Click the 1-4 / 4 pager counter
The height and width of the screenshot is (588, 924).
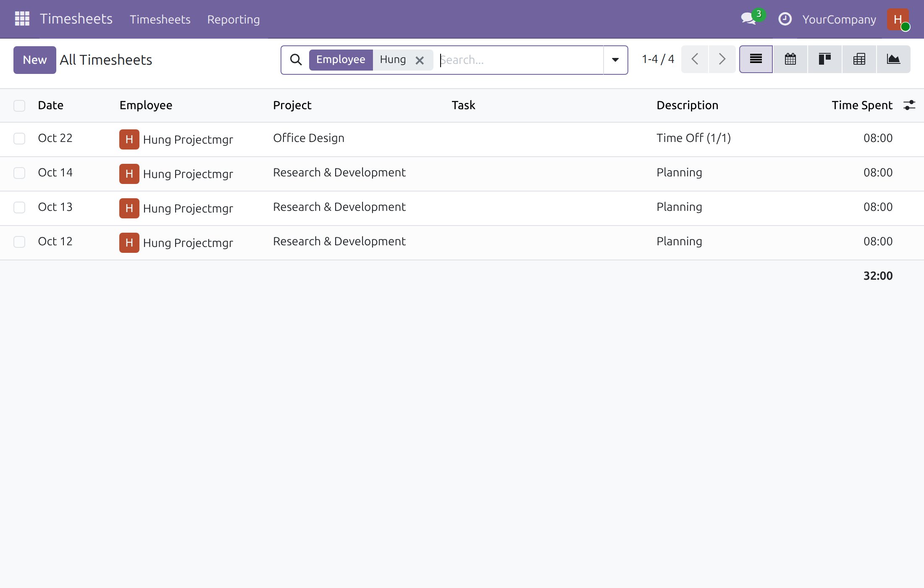tap(658, 59)
